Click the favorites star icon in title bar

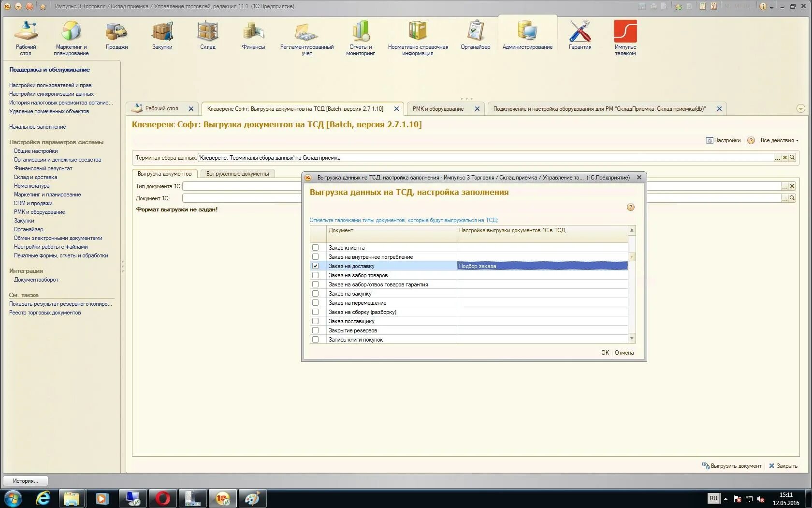[x=43, y=6]
